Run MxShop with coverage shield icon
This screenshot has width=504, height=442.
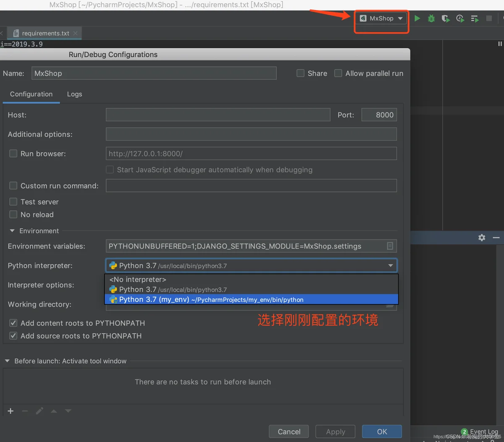(446, 18)
